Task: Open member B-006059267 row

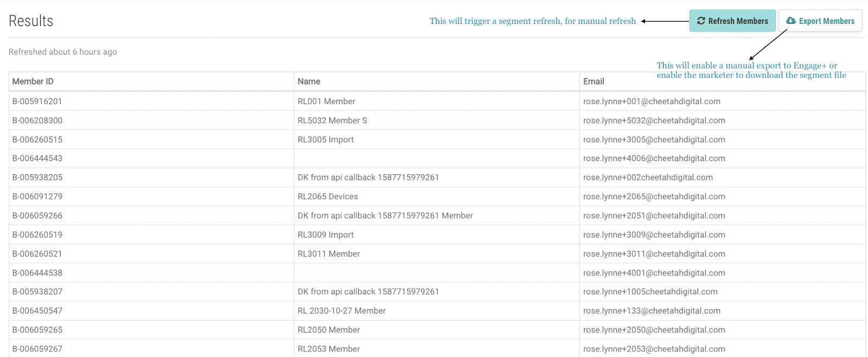Action: coord(37,349)
